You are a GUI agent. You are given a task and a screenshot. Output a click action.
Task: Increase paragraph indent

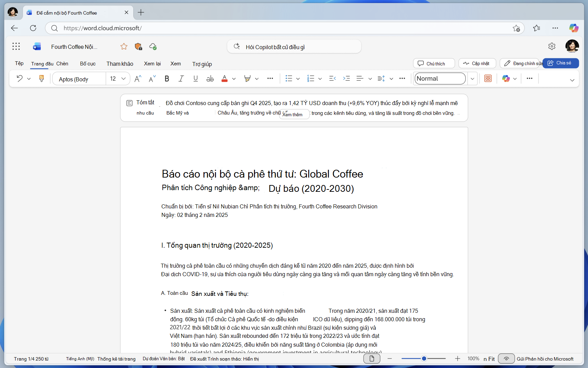346,79
